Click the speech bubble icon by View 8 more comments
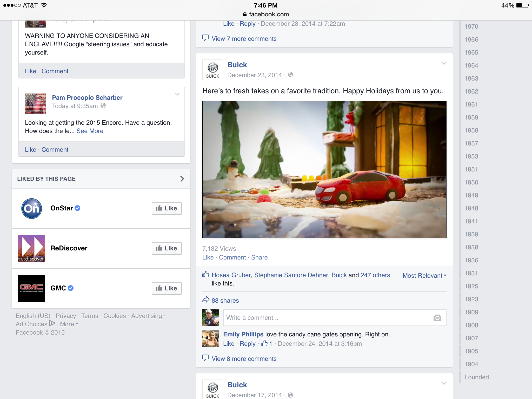 pyautogui.click(x=205, y=358)
